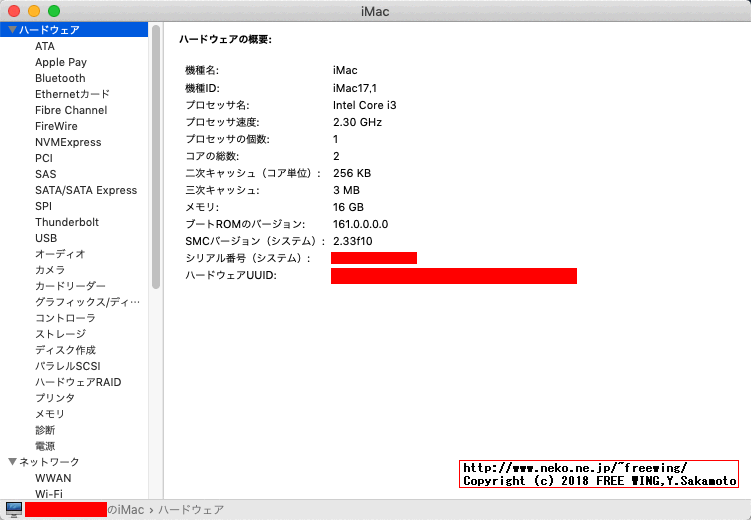Image resolution: width=751 pixels, height=520 pixels.
Task: Select Fibre Channel in the list
Action: coord(71,110)
